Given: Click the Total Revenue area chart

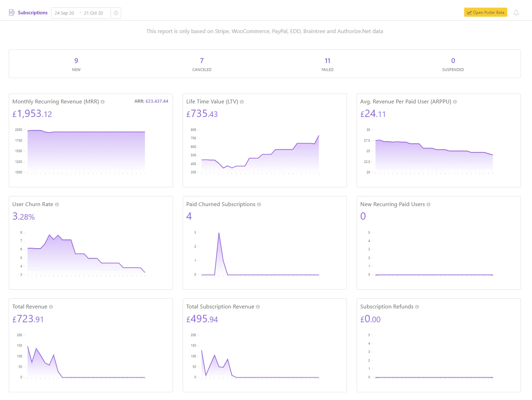Looking at the screenshot, I should coord(86,362).
